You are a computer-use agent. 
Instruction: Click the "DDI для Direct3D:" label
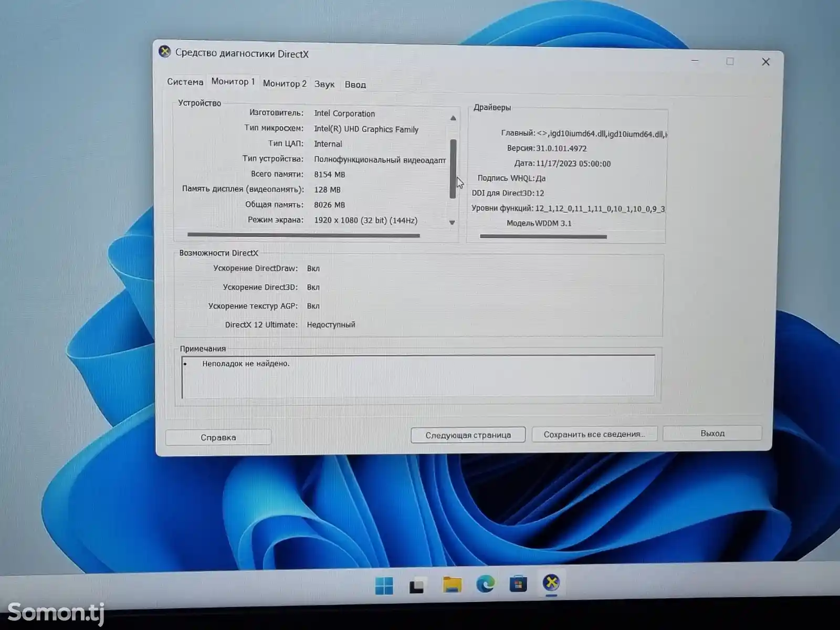[503, 193]
